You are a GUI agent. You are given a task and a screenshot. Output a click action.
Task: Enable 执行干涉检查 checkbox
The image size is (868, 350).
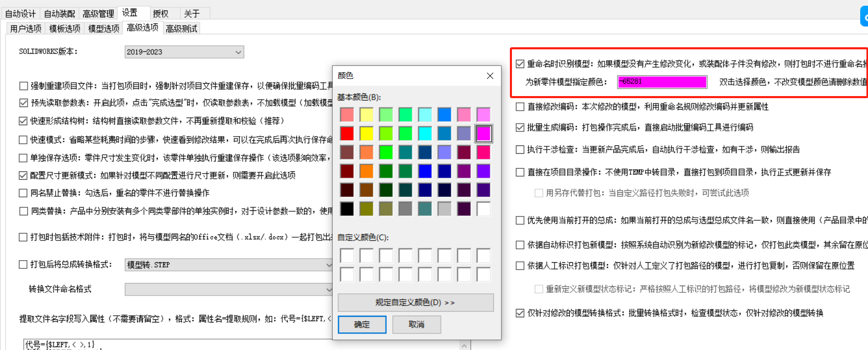520,150
